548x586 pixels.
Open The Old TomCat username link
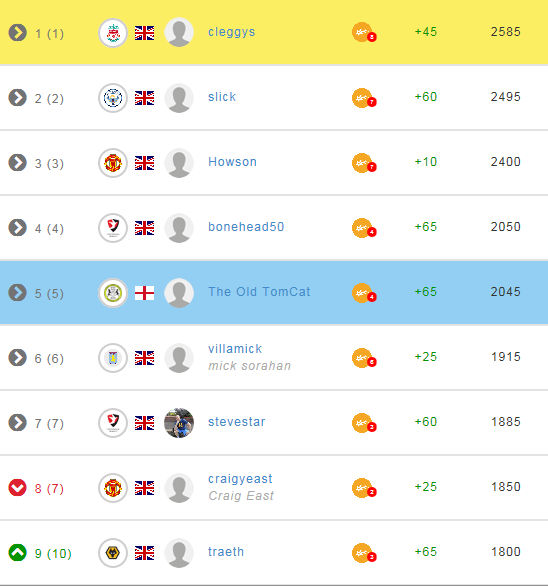coord(259,292)
